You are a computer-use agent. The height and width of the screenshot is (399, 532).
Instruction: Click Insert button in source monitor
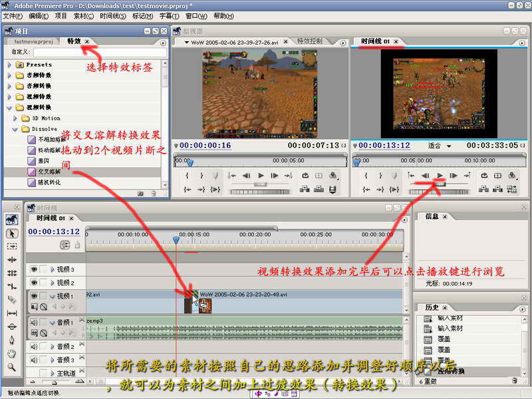point(305,190)
